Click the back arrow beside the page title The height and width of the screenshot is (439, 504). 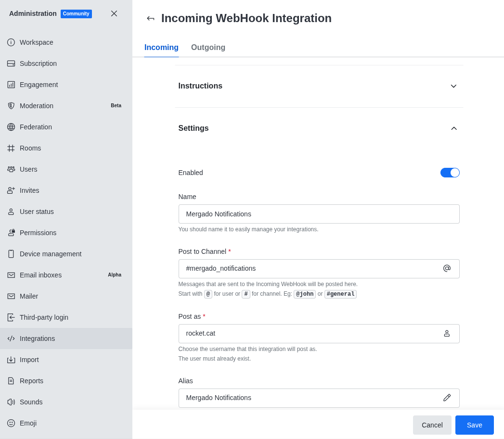pos(151,18)
